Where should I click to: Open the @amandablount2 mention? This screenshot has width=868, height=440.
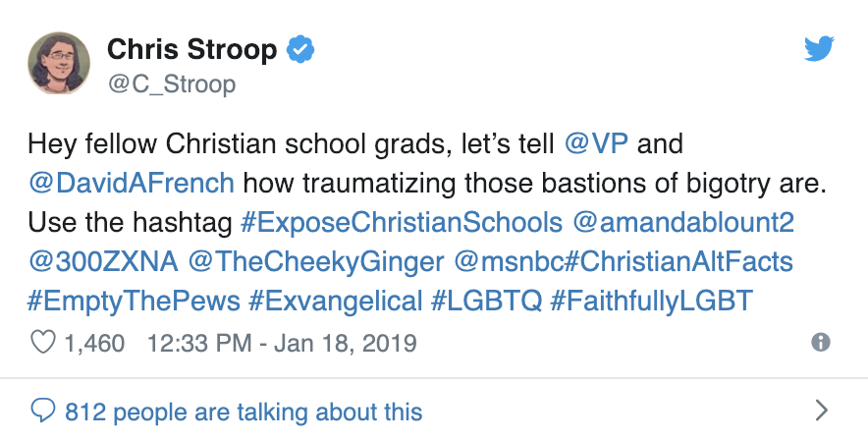pos(683,223)
